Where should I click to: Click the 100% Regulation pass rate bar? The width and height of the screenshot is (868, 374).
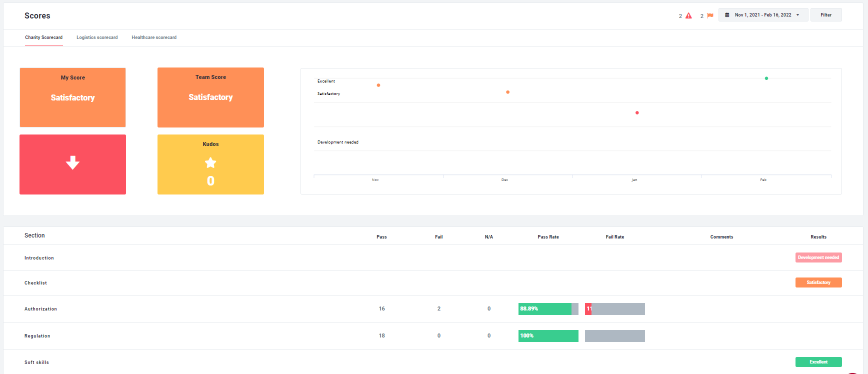click(x=548, y=336)
